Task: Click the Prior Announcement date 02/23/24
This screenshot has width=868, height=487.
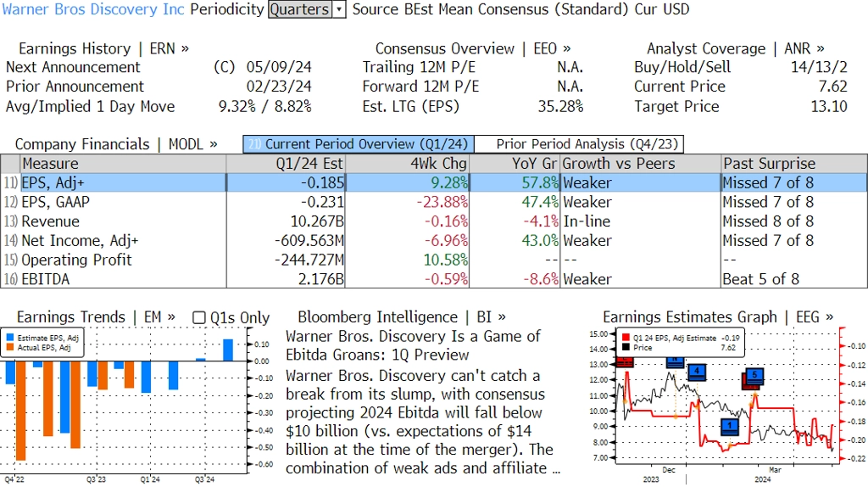Action: pos(279,87)
